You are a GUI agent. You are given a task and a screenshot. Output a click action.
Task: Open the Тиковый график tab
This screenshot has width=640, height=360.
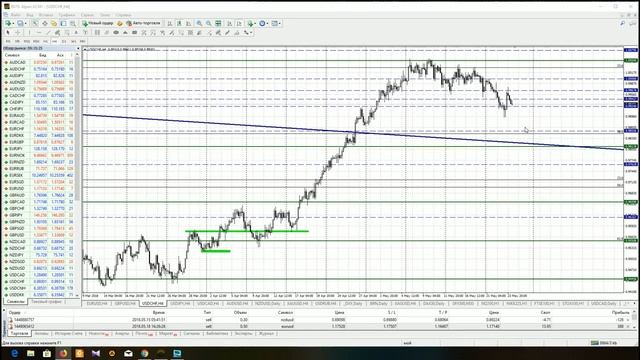[47, 302]
